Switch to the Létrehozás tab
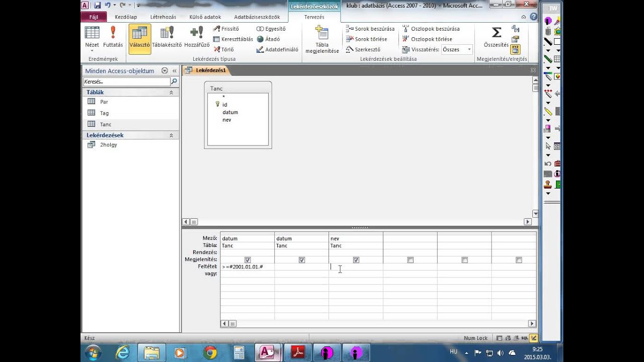Image resolution: width=644 pixels, height=362 pixels. (x=164, y=17)
